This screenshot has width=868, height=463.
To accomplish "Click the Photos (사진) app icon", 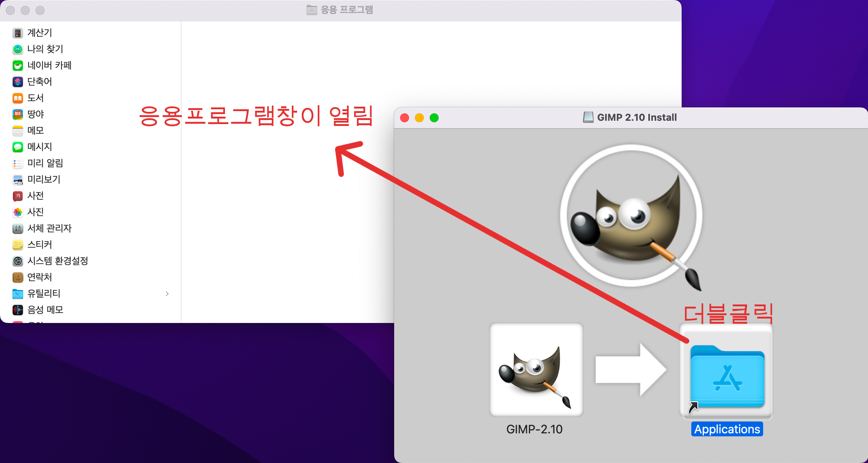I will tap(17, 212).
